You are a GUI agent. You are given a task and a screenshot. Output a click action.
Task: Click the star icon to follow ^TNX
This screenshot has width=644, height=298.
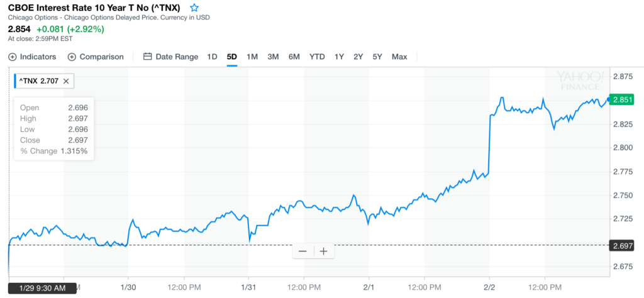[x=194, y=8]
